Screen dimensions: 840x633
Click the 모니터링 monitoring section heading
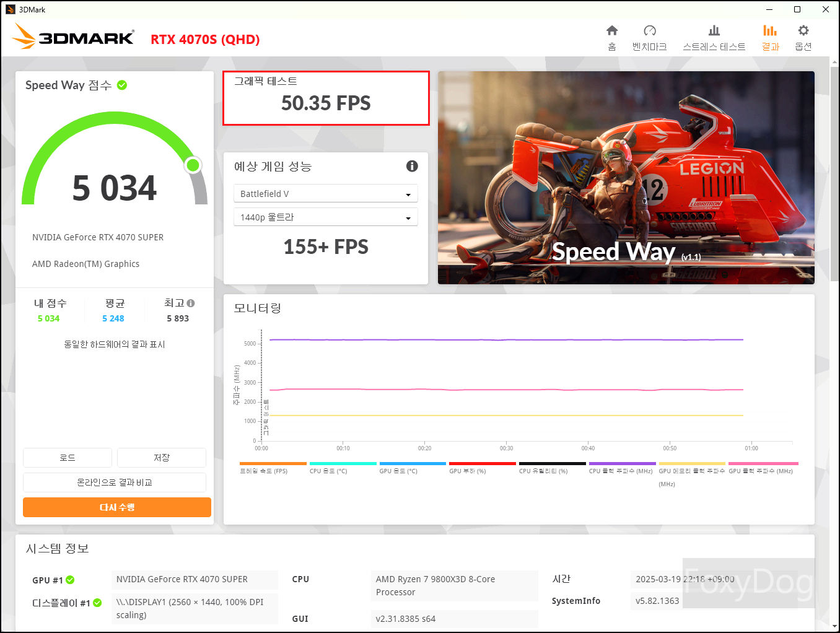pyautogui.click(x=258, y=308)
